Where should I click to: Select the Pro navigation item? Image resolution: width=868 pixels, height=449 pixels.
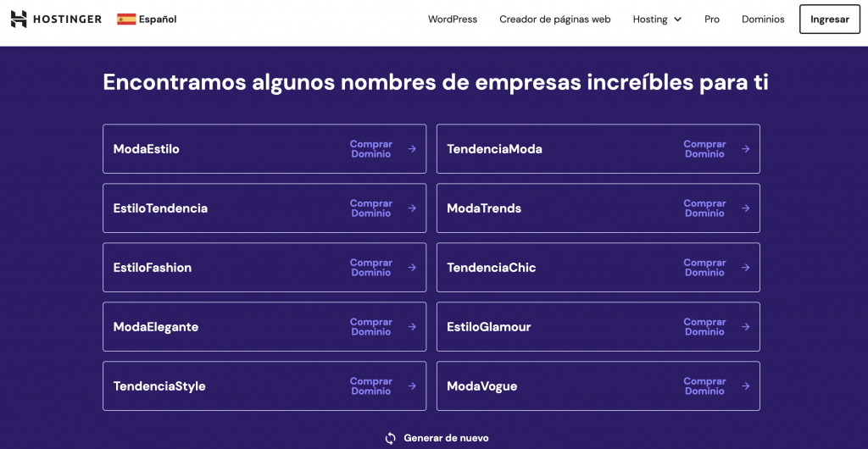712,19
